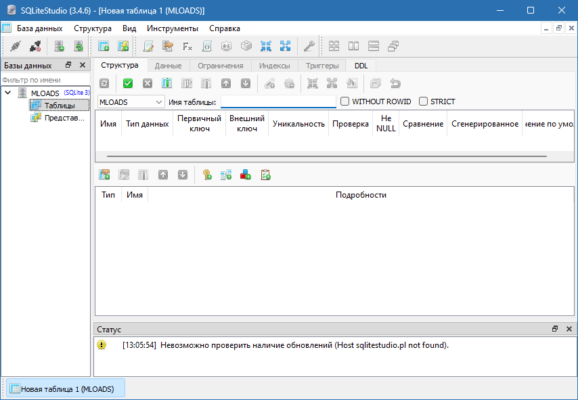Open the code snippets editor icon

click(x=207, y=46)
